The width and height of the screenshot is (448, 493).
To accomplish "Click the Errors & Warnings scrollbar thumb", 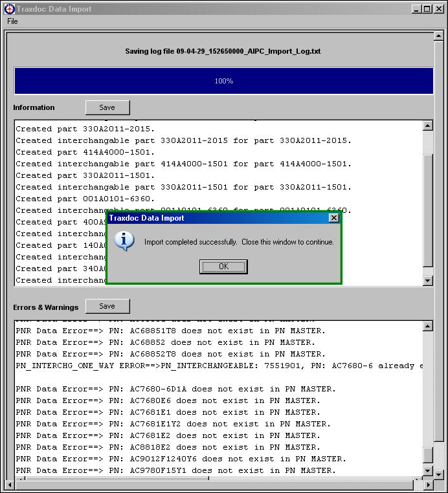I will 427,455.
